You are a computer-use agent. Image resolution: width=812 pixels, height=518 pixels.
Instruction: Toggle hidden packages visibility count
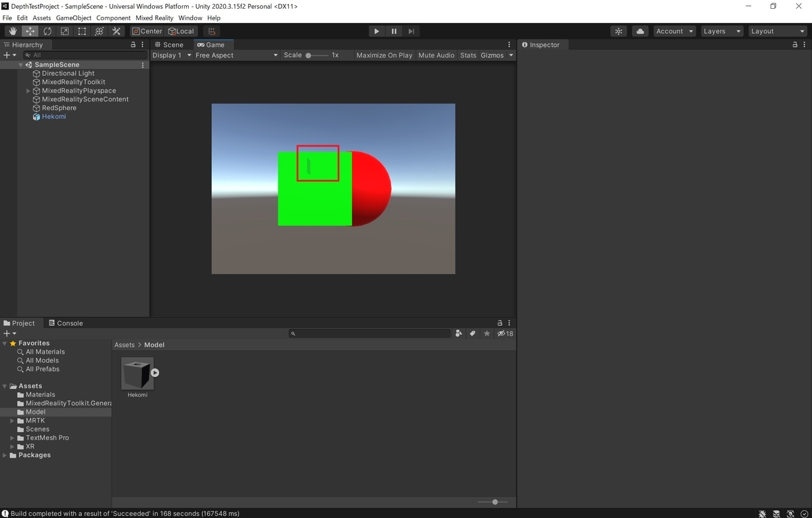point(505,333)
